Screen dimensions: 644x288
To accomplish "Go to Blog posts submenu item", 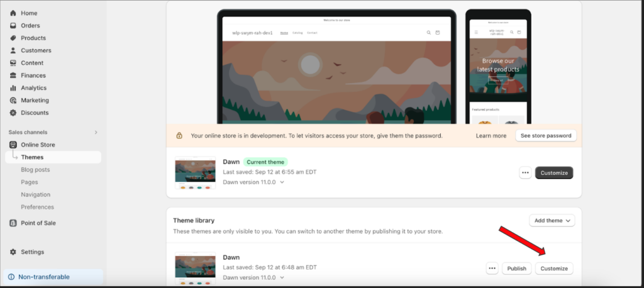I will click(x=35, y=170).
